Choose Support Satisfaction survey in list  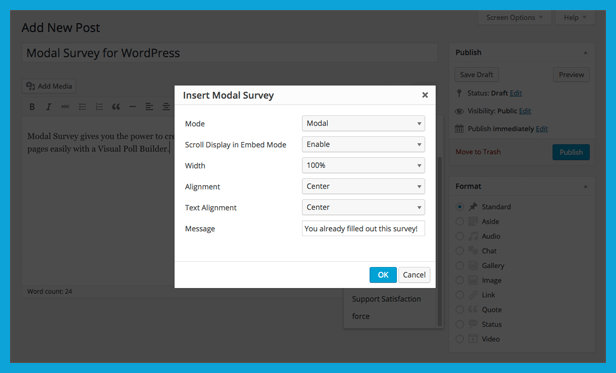coord(387,299)
